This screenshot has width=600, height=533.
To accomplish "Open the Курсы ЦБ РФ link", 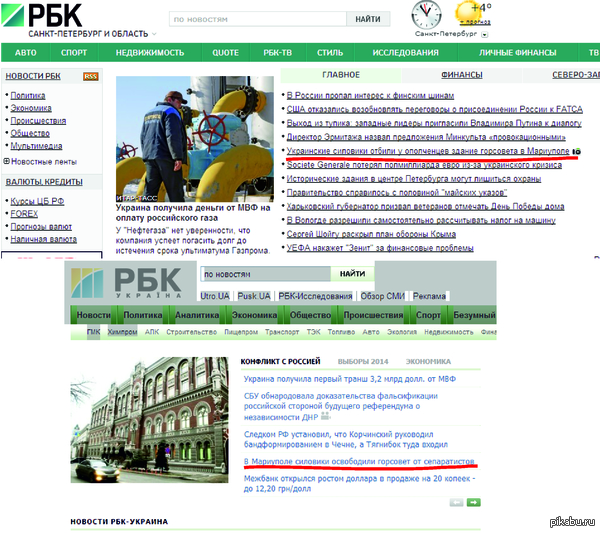I will [x=35, y=201].
